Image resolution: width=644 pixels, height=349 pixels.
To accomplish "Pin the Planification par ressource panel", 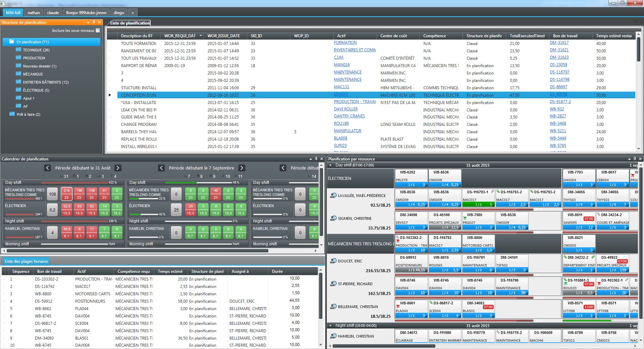I will [635, 159].
